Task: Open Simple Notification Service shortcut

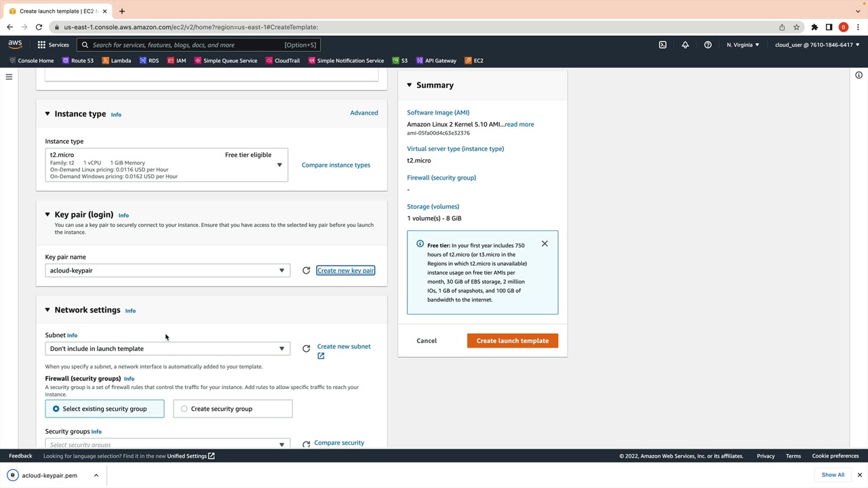Action: [x=346, y=60]
